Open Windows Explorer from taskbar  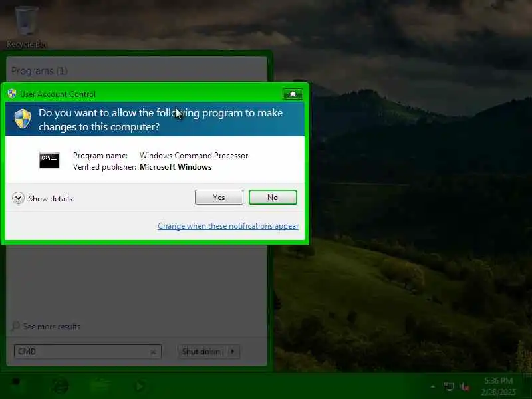(x=100, y=386)
